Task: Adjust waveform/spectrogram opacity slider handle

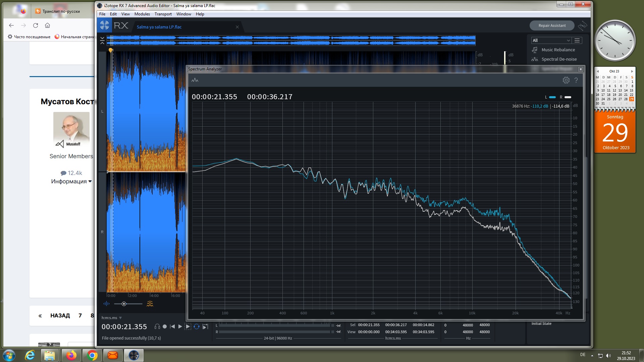Action: click(124, 304)
